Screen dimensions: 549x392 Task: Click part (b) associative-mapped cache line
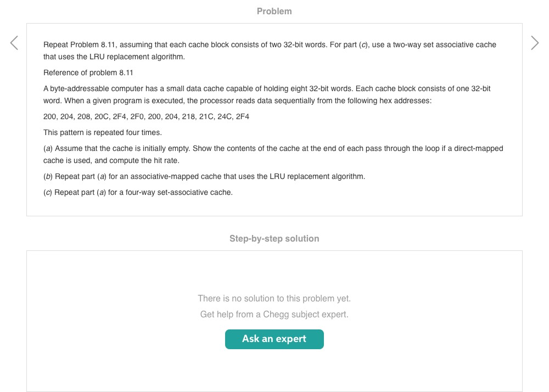[204, 176]
